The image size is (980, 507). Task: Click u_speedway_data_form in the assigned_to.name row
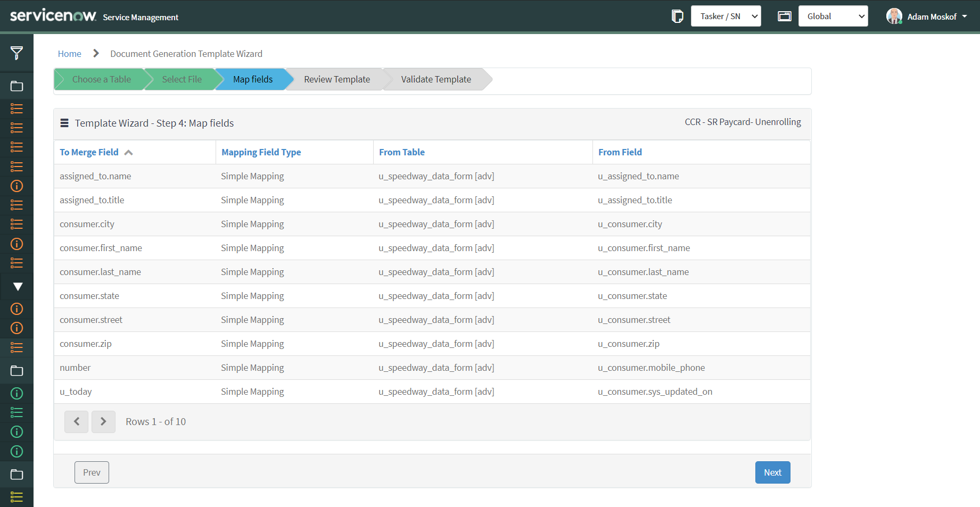(x=436, y=176)
